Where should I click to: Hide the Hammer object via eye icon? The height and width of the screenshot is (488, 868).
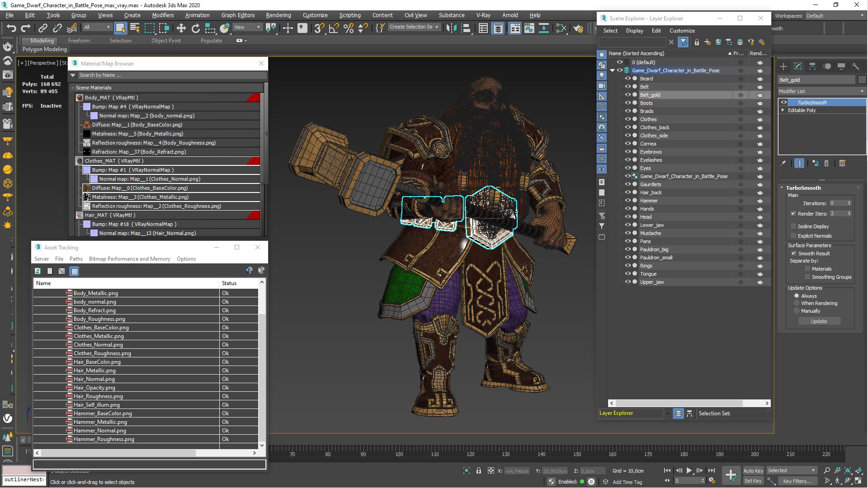pyautogui.click(x=627, y=200)
